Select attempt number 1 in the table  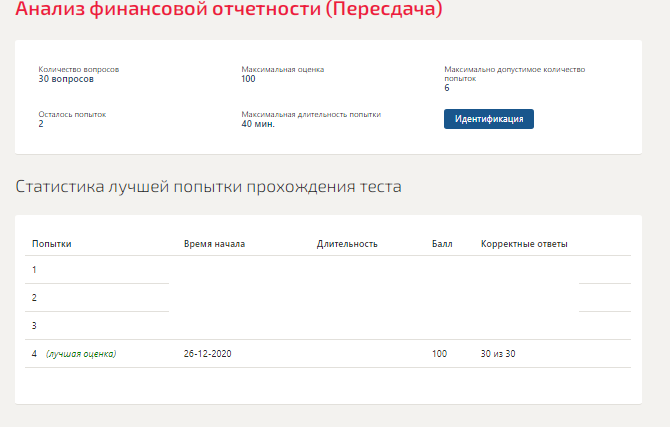pyautogui.click(x=34, y=270)
